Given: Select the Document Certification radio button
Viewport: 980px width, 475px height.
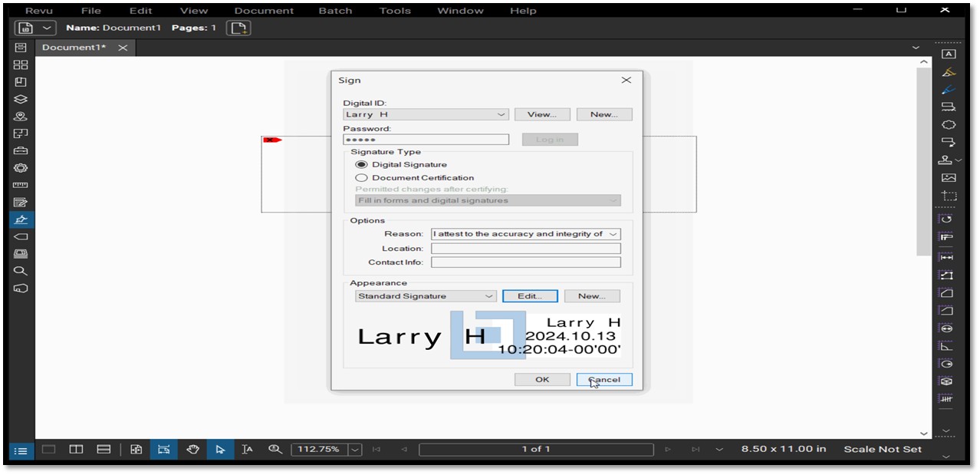Looking at the screenshot, I should pos(361,177).
